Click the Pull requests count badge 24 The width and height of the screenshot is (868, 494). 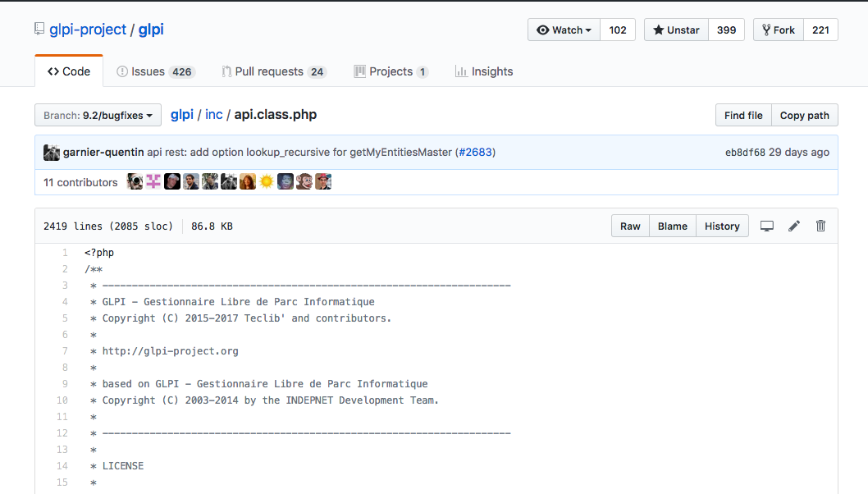click(x=318, y=71)
